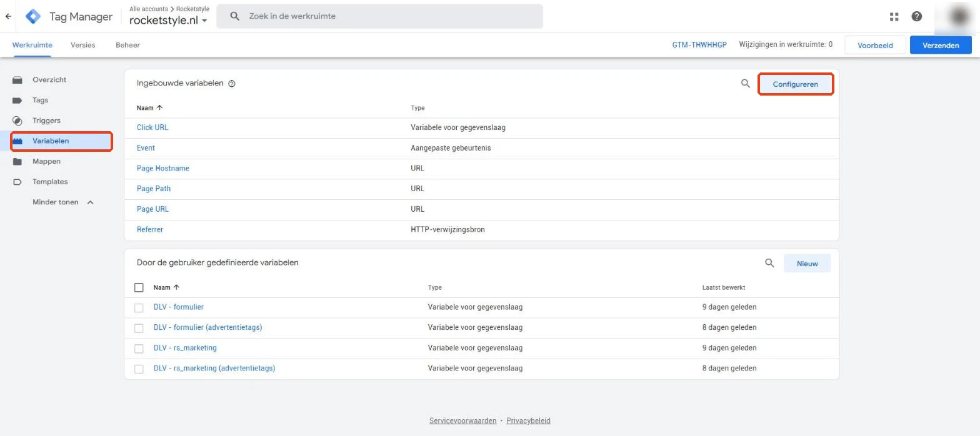
Task: Click the Overzicht sidebar icon
Action: (17, 80)
